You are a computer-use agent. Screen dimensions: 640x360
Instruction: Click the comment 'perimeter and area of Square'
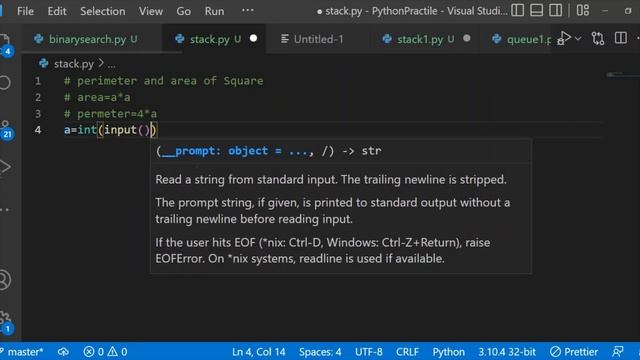click(170, 81)
